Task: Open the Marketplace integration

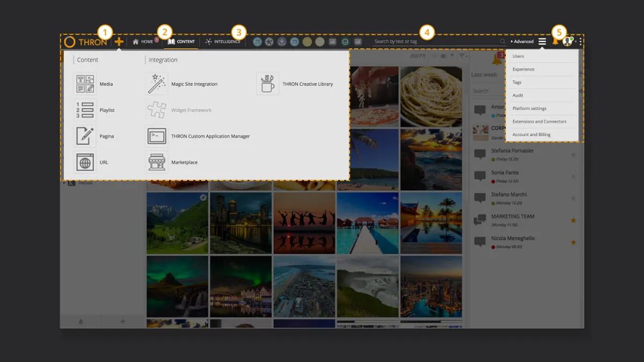Action: click(172, 162)
